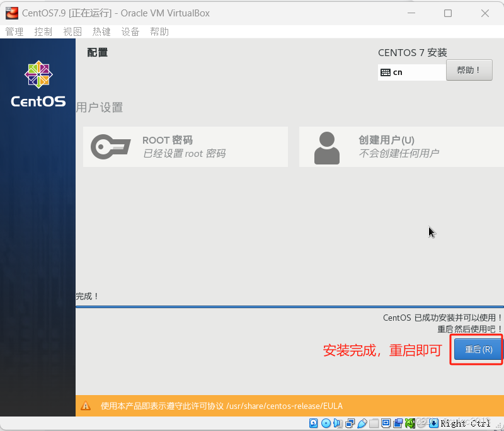Screen dimensions: 504x431
Task: Open the 管理 menu
Action: pos(14,32)
